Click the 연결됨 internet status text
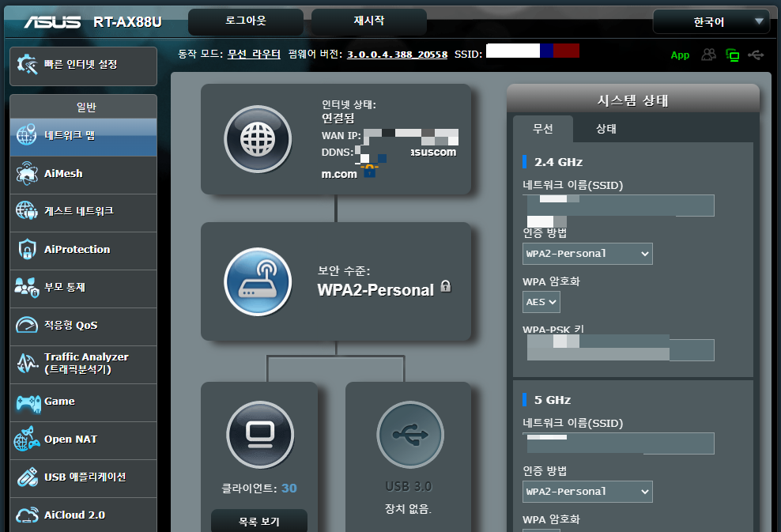Viewport: 781px width, 532px height. pos(338,118)
